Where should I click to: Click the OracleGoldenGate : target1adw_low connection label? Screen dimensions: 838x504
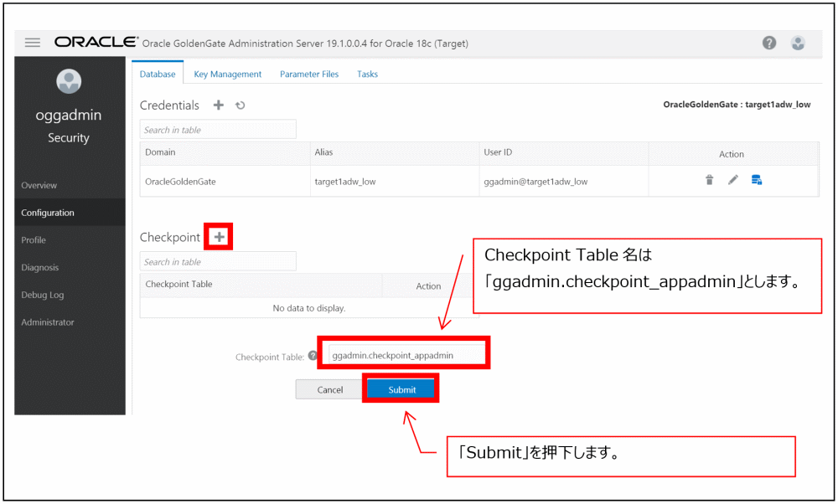coord(737,104)
